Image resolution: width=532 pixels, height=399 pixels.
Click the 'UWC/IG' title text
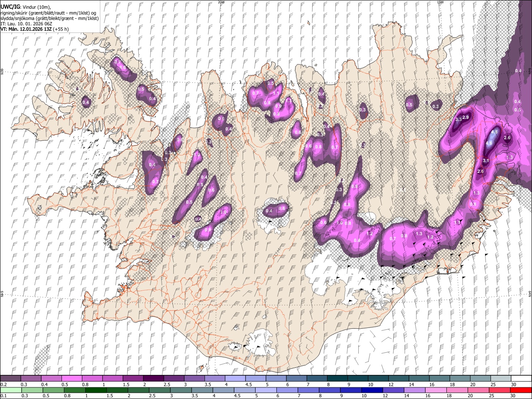pyautogui.click(x=10, y=7)
